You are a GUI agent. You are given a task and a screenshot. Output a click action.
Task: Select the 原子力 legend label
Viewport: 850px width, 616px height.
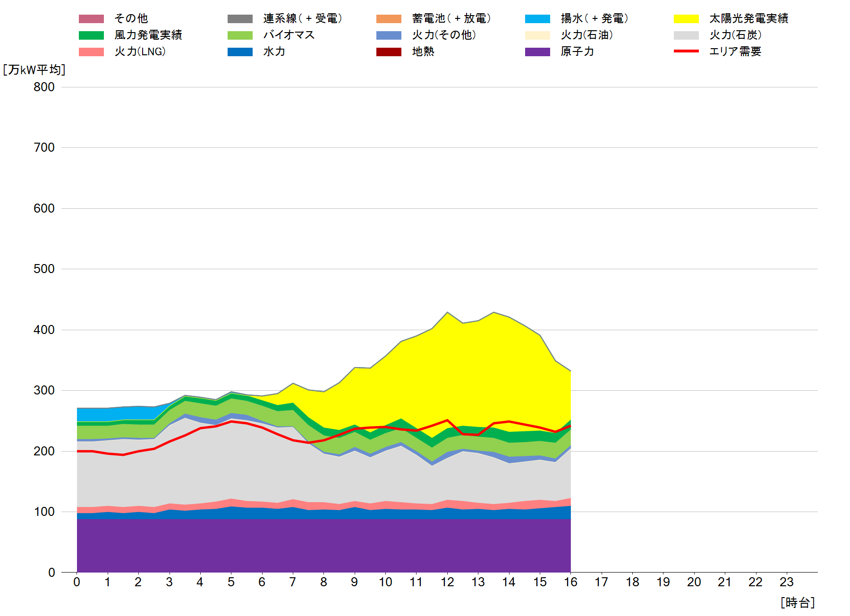578,51
